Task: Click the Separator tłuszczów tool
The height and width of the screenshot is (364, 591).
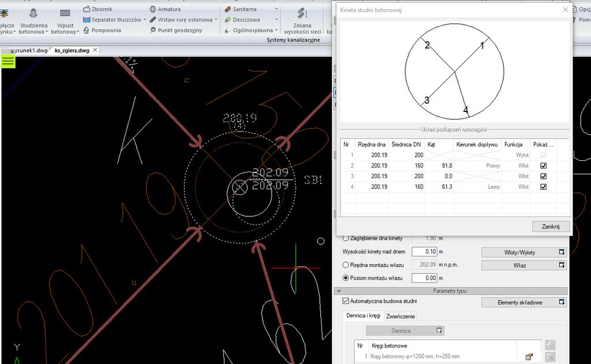Action: [113, 20]
